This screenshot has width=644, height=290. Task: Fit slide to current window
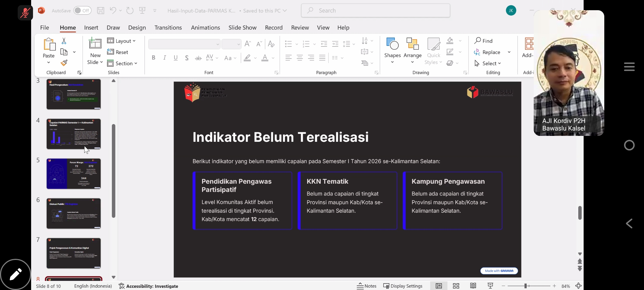[579, 286]
